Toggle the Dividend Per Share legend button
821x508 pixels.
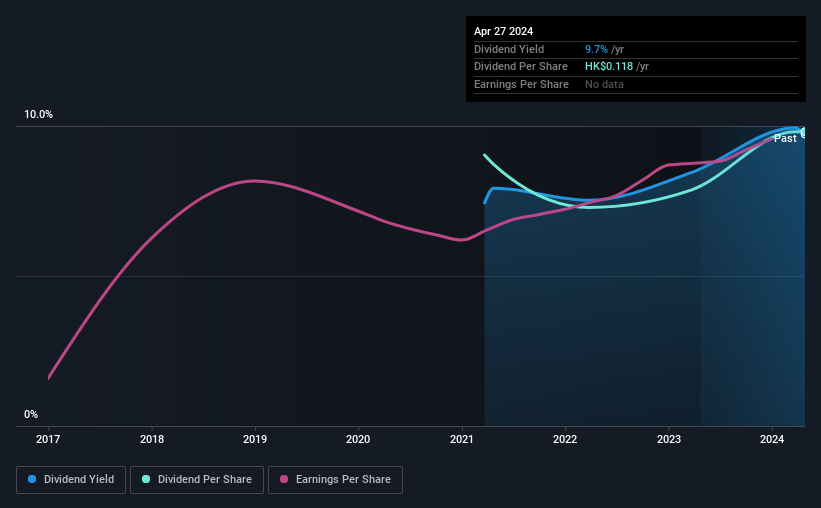(x=197, y=480)
